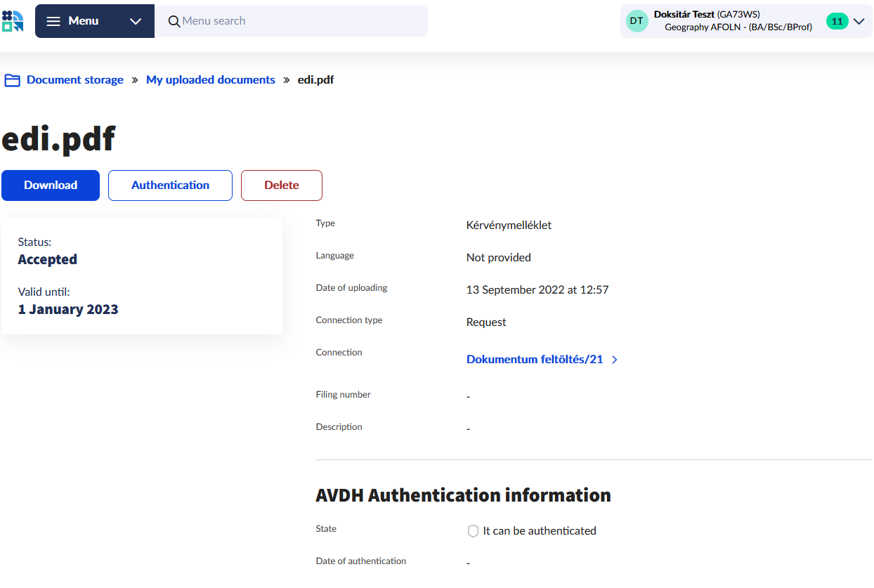Click the Authentication button
Screen dimensions: 874x588
(x=170, y=185)
